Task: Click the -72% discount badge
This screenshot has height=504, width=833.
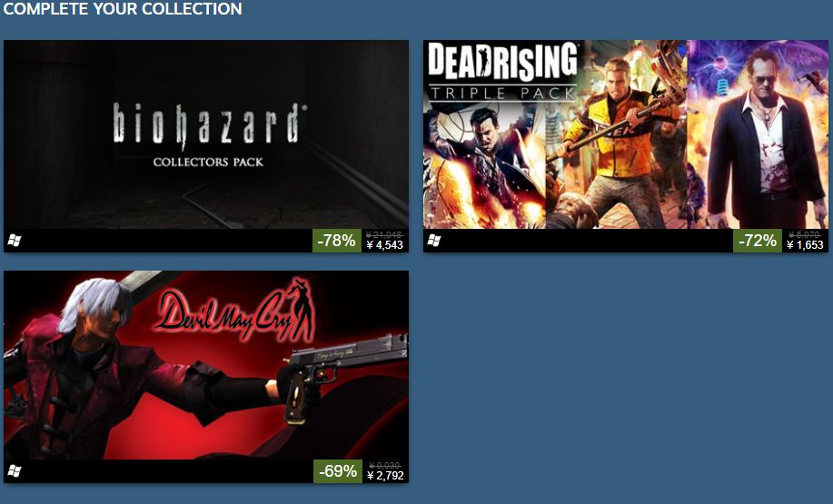Action: point(757,241)
